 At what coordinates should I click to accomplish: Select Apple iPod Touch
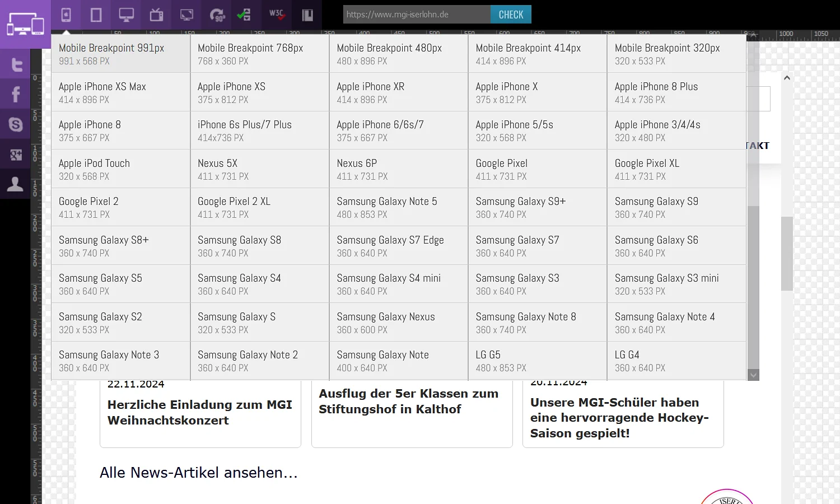[121, 169]
